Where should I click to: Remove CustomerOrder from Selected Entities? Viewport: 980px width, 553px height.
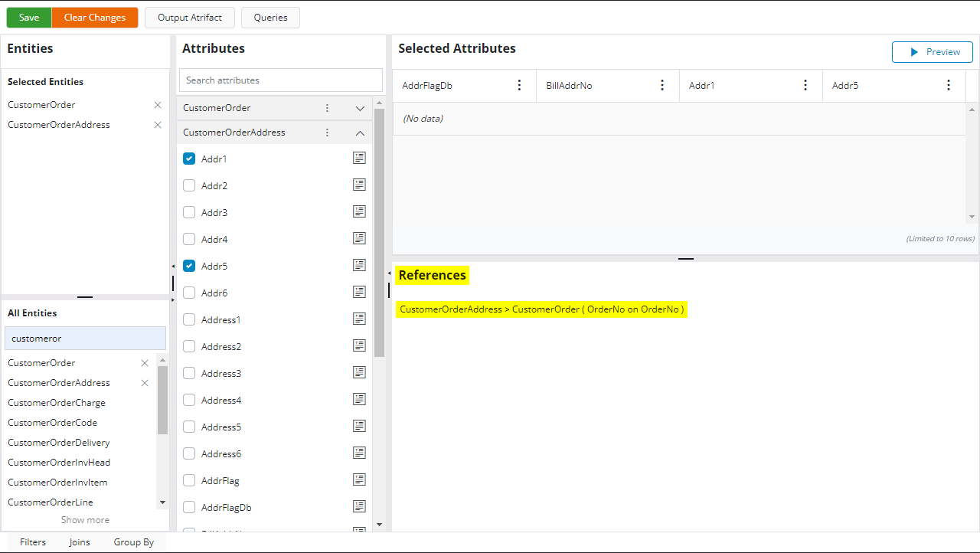point(158,105)
